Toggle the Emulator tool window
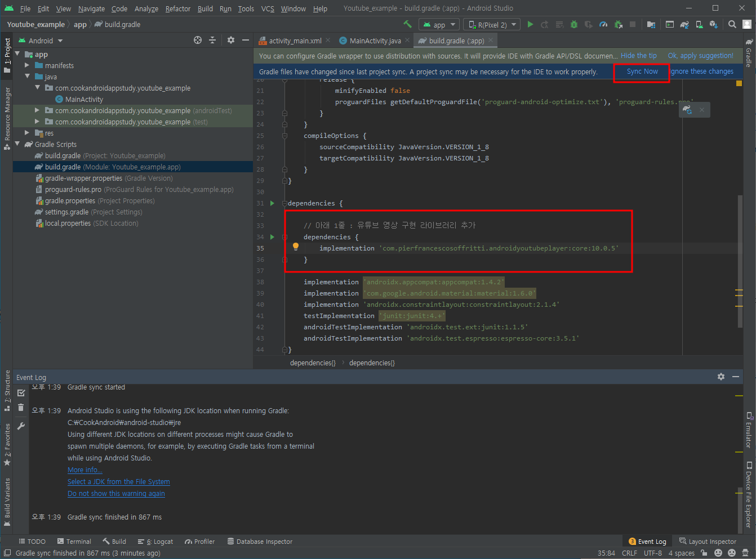The width and height of the screenshot is (756, 559). click(x=749, y=430)
